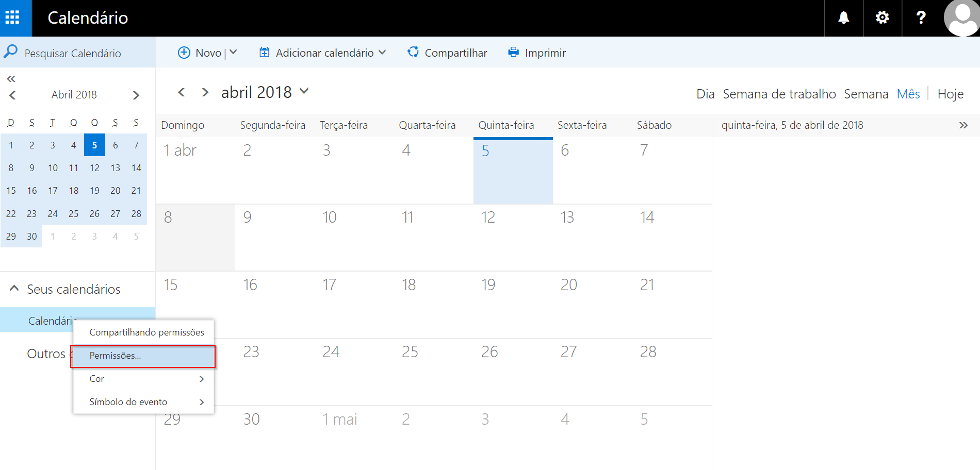Image resolution: width=980 pixels, height=470 pixels.
Task: Open notifications bell icon
Action: [x=843, y=18]
